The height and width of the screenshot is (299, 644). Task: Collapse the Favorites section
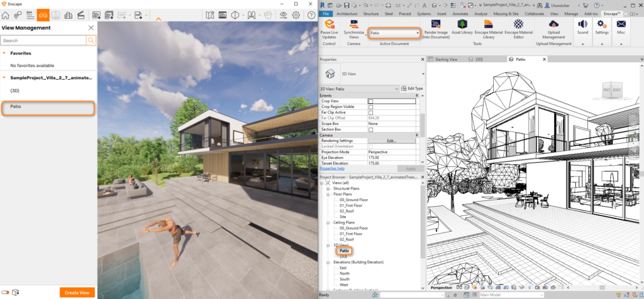[4, 53]
